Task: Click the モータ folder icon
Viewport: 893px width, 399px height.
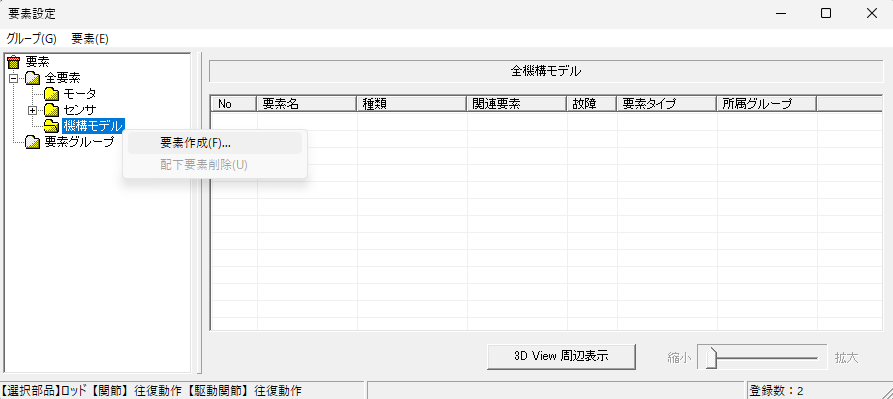Action: coord(52,93)
